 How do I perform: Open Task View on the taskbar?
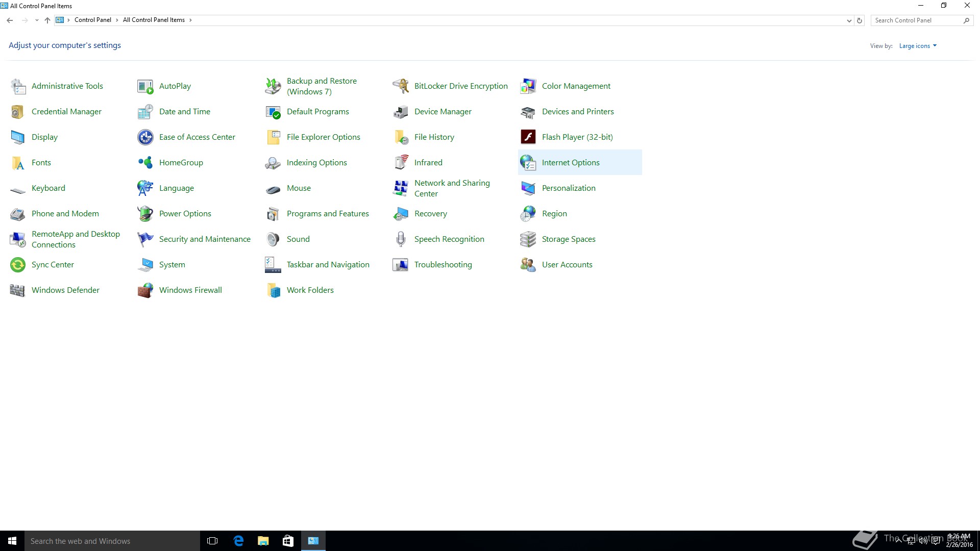[x=212, y=541]
